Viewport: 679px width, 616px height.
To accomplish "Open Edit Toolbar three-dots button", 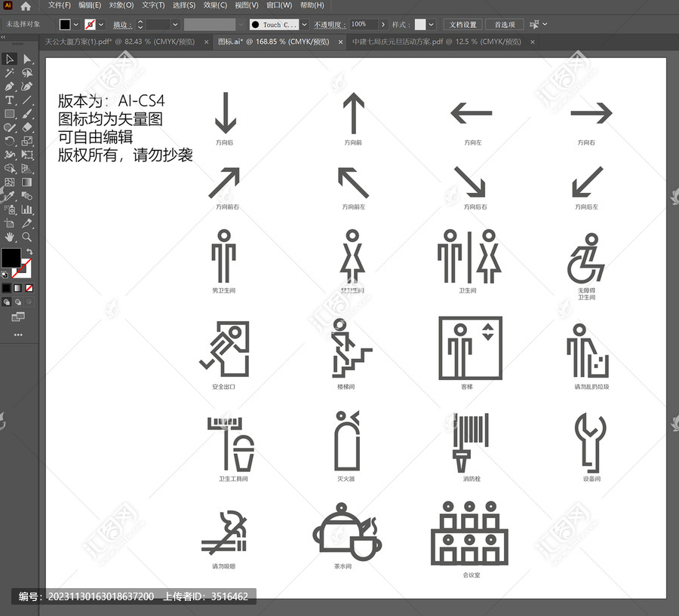I will tap(18, 335).
